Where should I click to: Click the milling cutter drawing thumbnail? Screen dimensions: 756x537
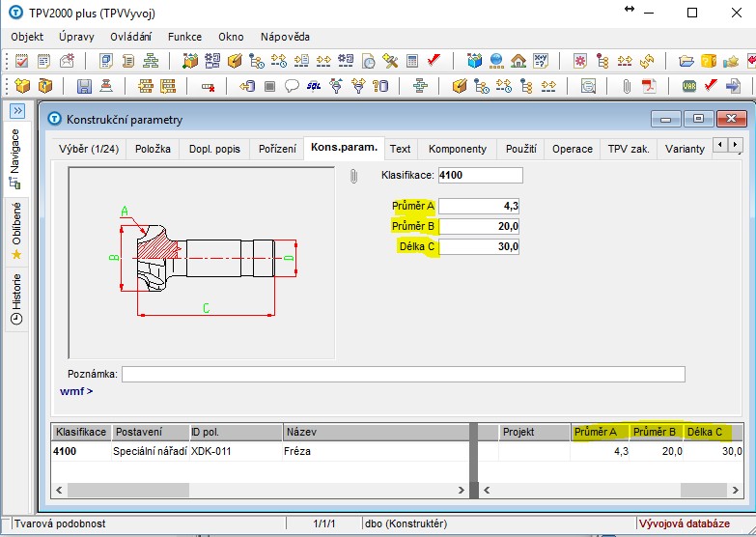202,263
